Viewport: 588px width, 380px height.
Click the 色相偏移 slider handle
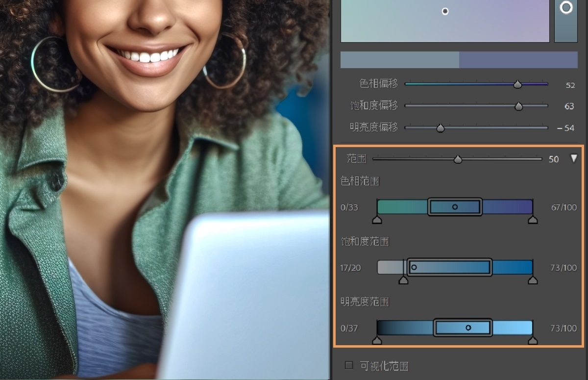tap(517, 84)
